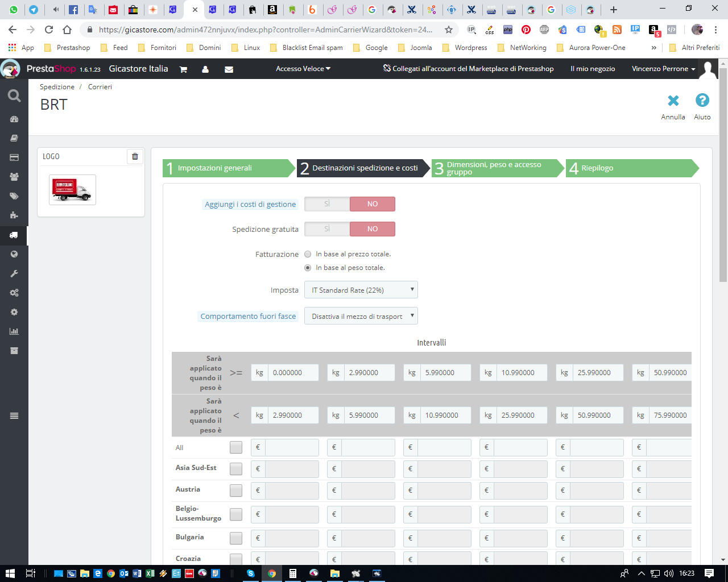Click the >= weight field showing 10.990000
This screenshot has width=728, height=582.
pyautogui.click(x=522, y=373)
